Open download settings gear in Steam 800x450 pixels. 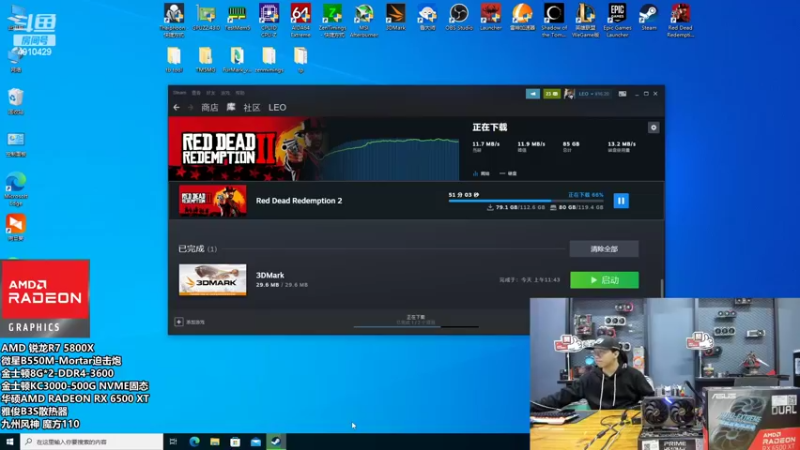click(653, 128)
